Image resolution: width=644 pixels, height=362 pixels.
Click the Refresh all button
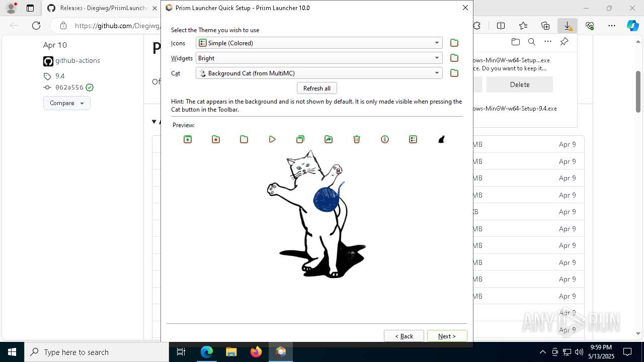[x=317, y=88]
